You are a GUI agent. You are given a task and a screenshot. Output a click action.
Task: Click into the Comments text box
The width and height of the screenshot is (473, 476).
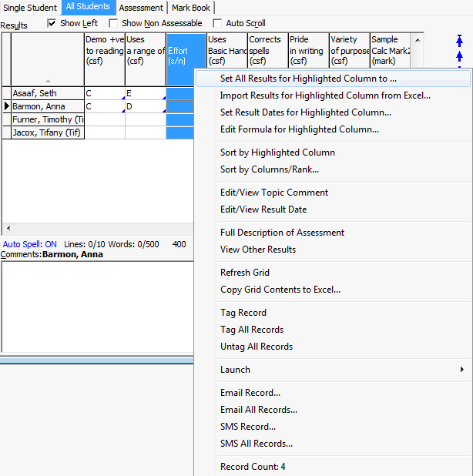pos(98,307)
